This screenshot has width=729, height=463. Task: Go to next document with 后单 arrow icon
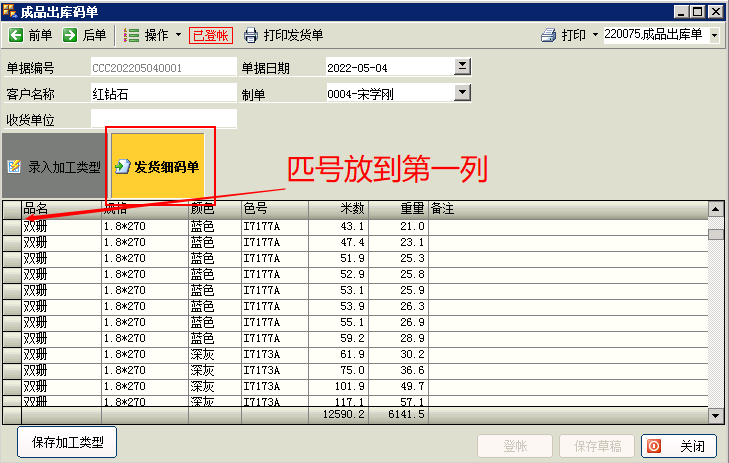[70, 35]
